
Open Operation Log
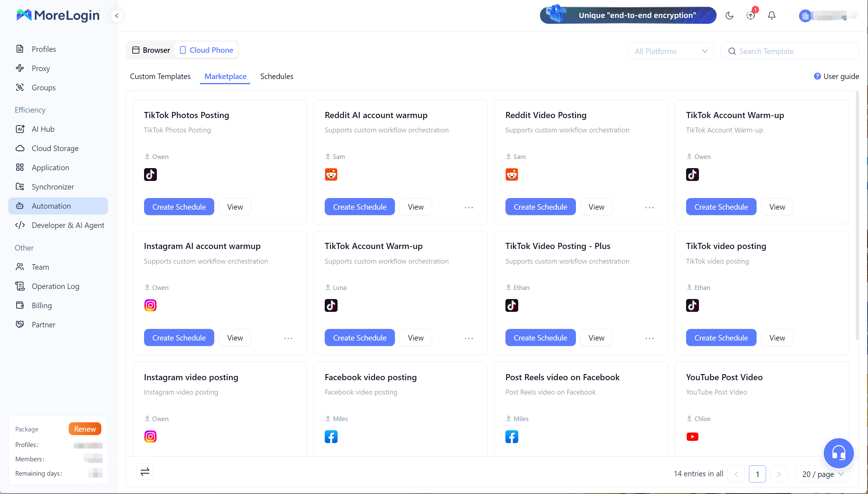click(58, 286)
